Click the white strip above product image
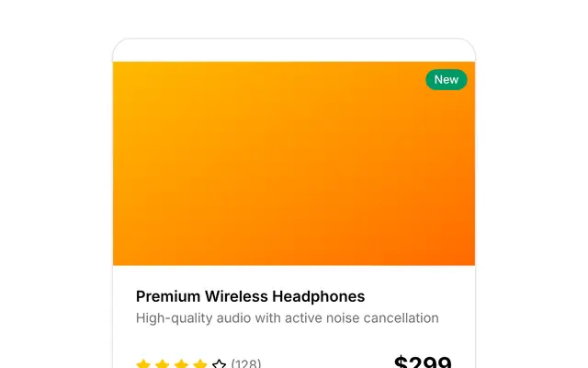Image resolution: width=588 pixels, height=368 pixels. pyautogui.click(x=294, y=52)
